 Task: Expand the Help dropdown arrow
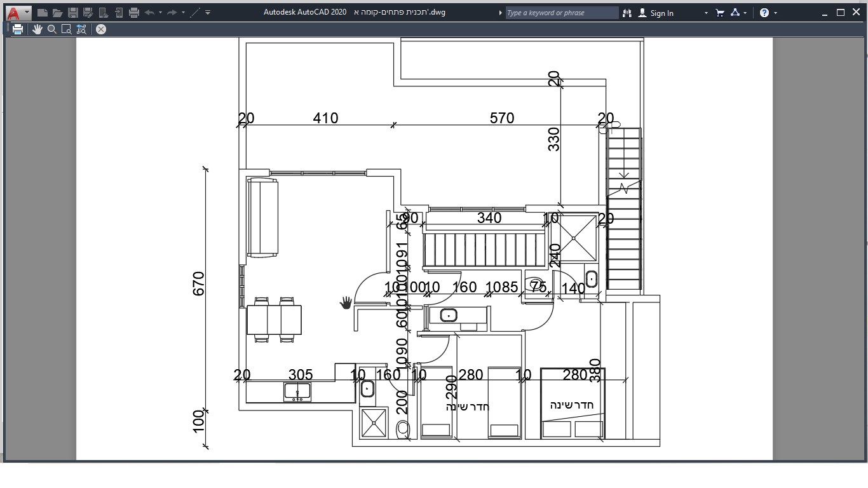coord(775,13)
